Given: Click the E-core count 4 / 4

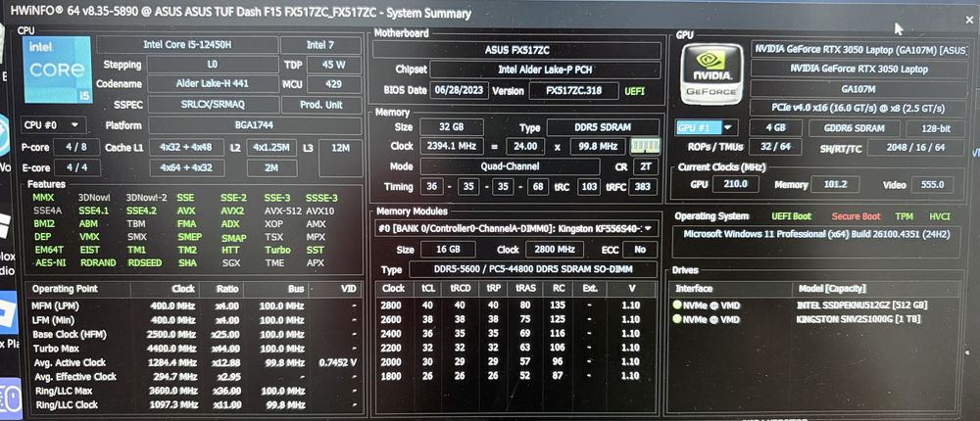Looking at the screenshot, I should tap(76, 167).
